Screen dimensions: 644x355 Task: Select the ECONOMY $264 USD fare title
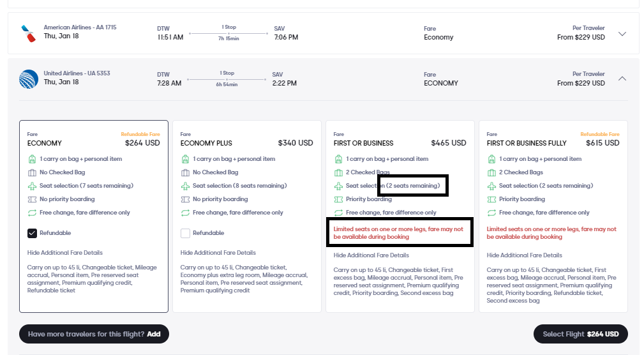tap(44, 143)
